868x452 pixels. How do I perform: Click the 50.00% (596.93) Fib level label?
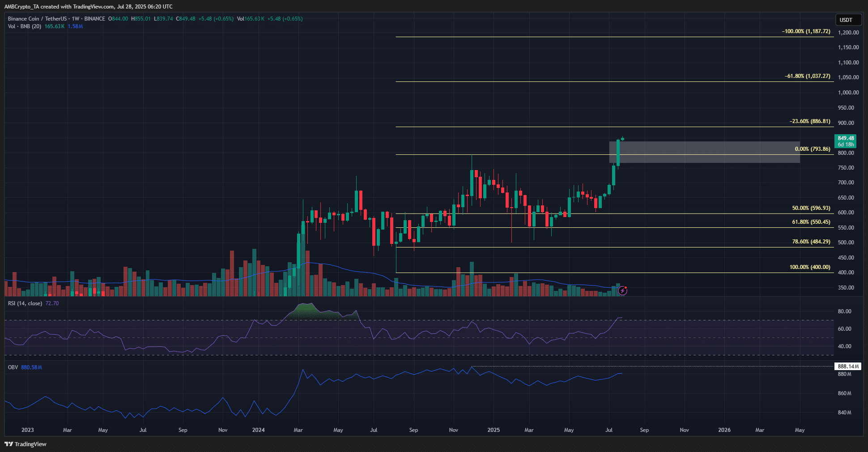(x=811, y=208)
